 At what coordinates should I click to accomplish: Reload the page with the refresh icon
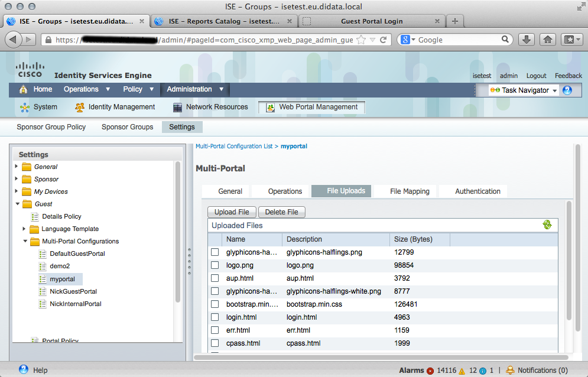click(384, 40)
